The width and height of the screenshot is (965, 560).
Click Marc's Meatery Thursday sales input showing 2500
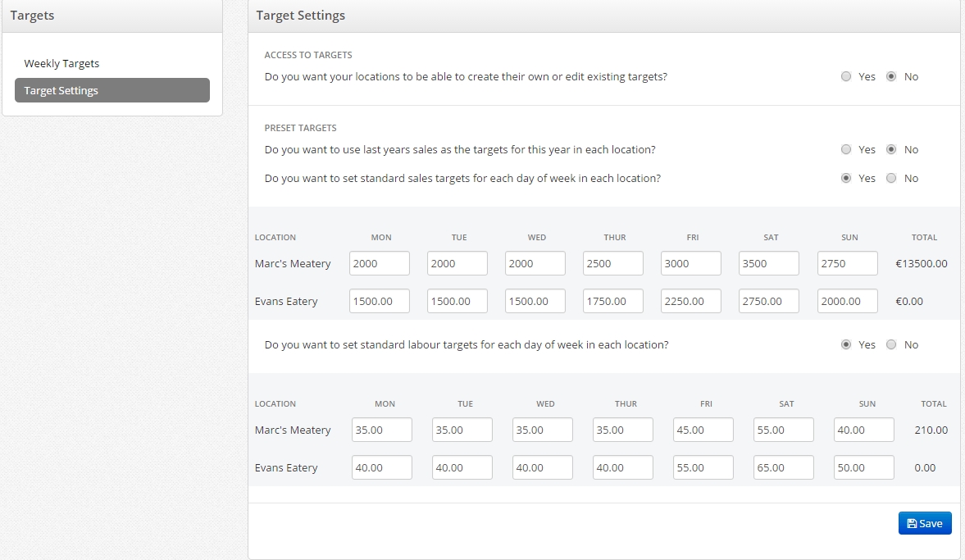pos(612,263)
